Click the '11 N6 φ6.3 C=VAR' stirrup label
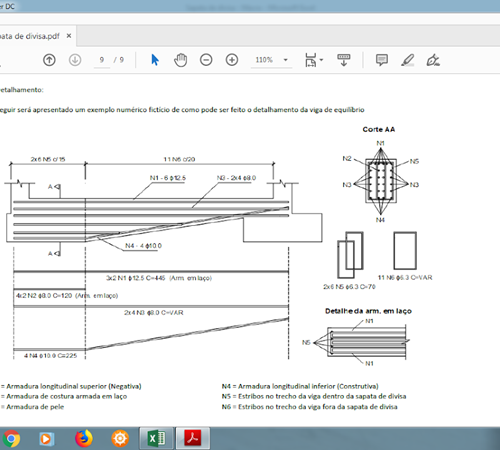Viewport: 500px width, 450px height. coord(405,277)
